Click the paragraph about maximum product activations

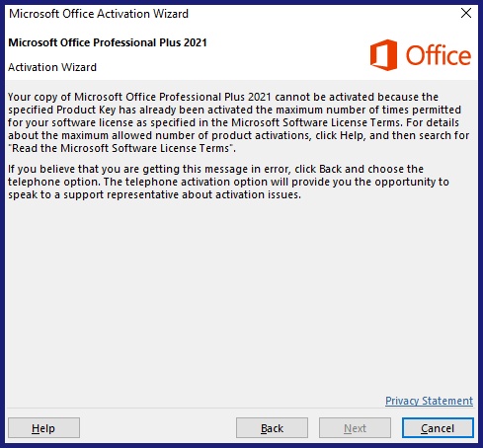[239, 122]
